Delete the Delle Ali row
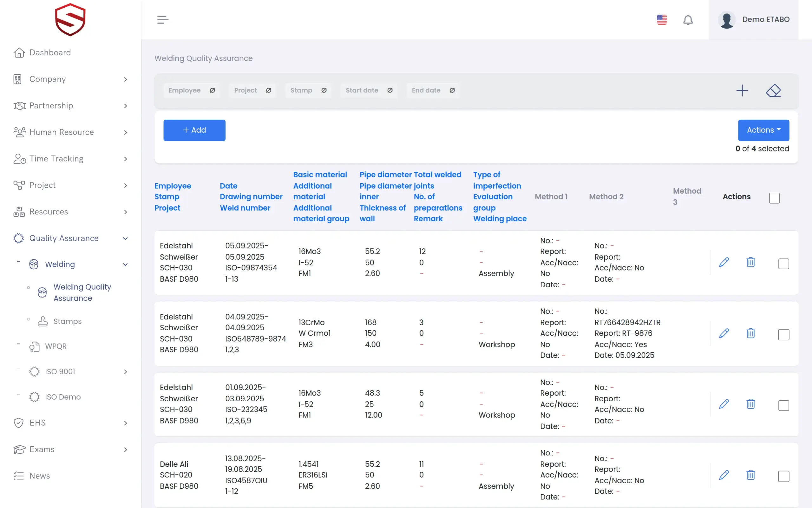Image resolution: width=812 pixels, height=508 pixels. pyautogui.click(x=750, y=475)
